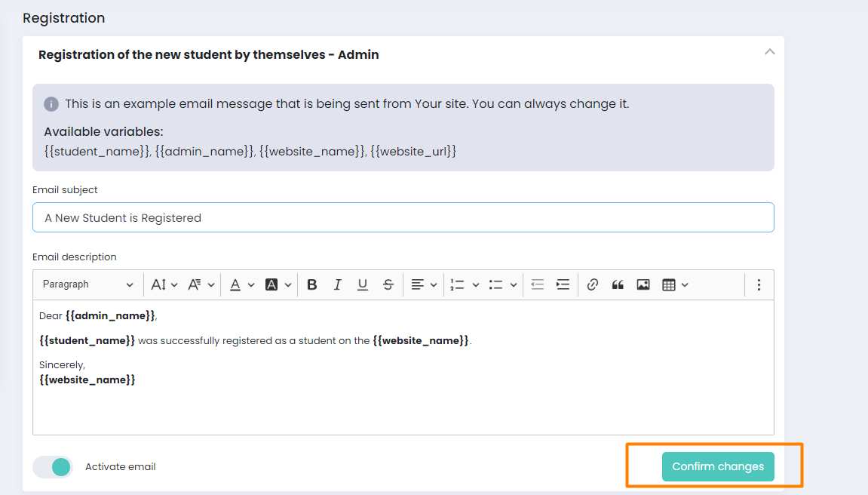
Task: Insert an image into the email
Action: pyautogui.click(x=643, y=284)
